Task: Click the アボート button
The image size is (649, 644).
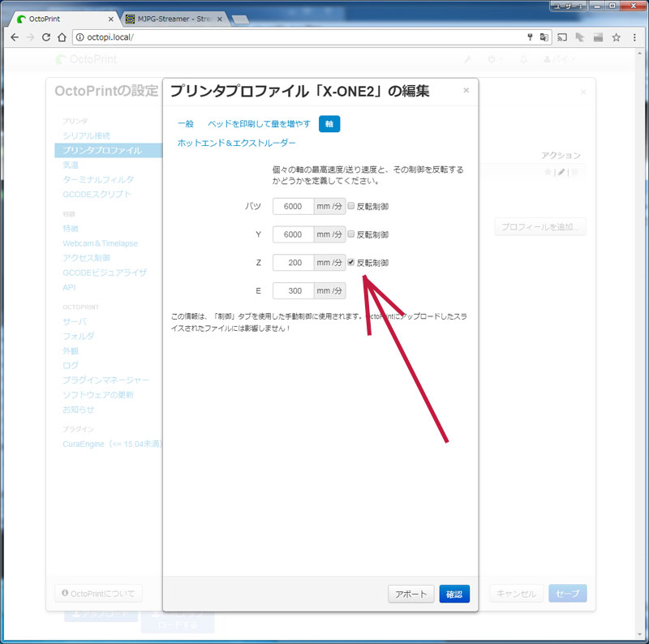Action: (x=410, y=594)
